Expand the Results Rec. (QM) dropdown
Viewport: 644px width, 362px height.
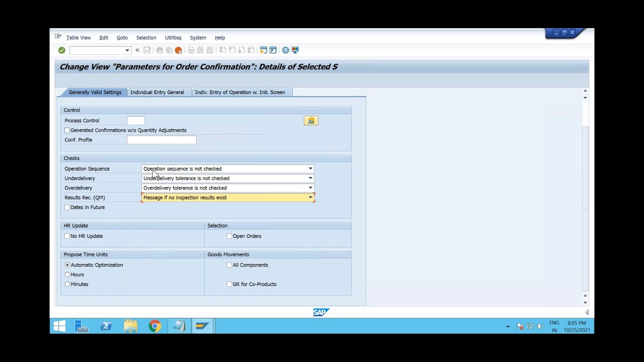tap(310, 198)
